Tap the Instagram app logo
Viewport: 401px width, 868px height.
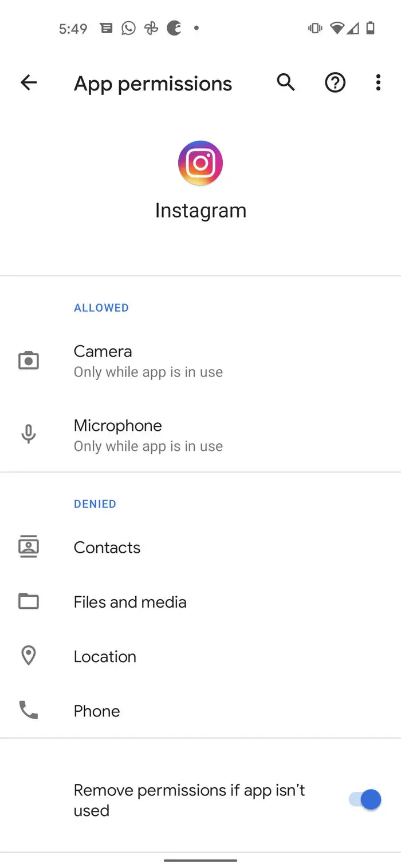[200, 163]
